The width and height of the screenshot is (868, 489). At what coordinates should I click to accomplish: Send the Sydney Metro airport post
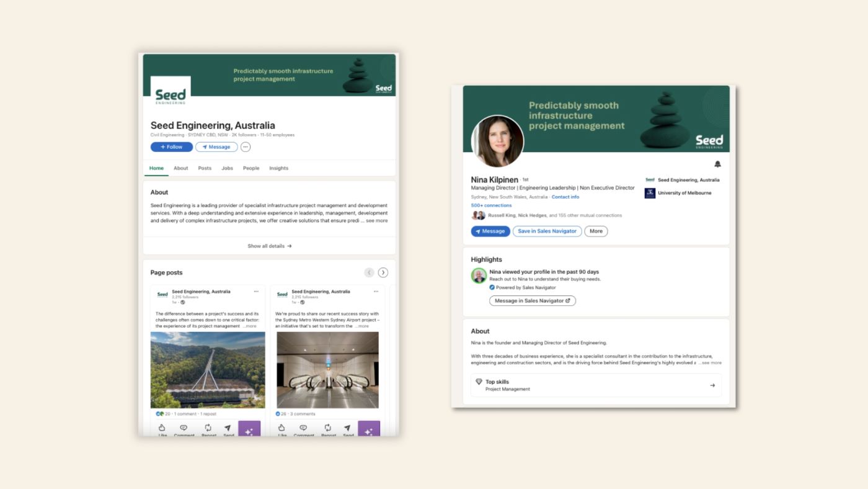tap(348, 431)
